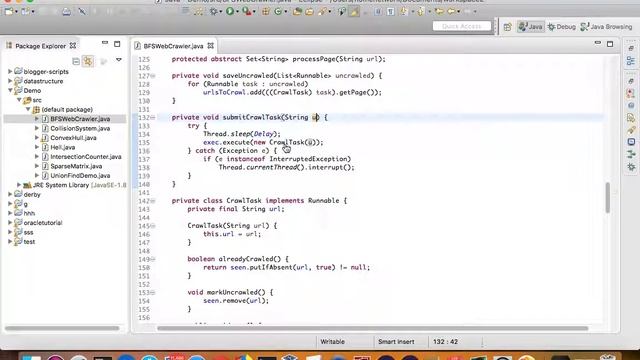Toggle Show Whitespace Characters
Viewport: 640px width, 360px height.
point(390,11)
